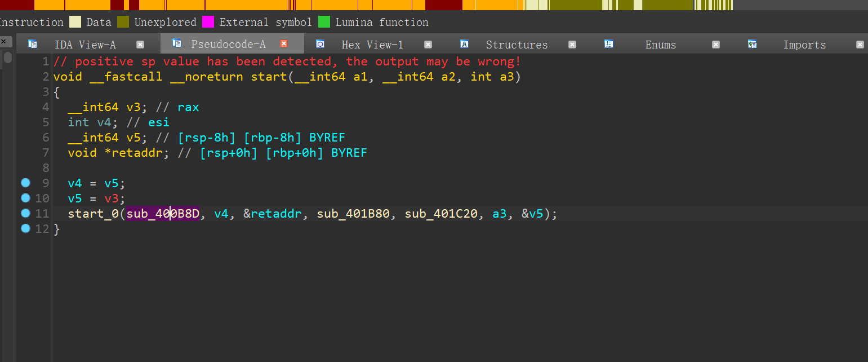
Task: Close the Pseudocode-A tab
Action: coord(284,43)
